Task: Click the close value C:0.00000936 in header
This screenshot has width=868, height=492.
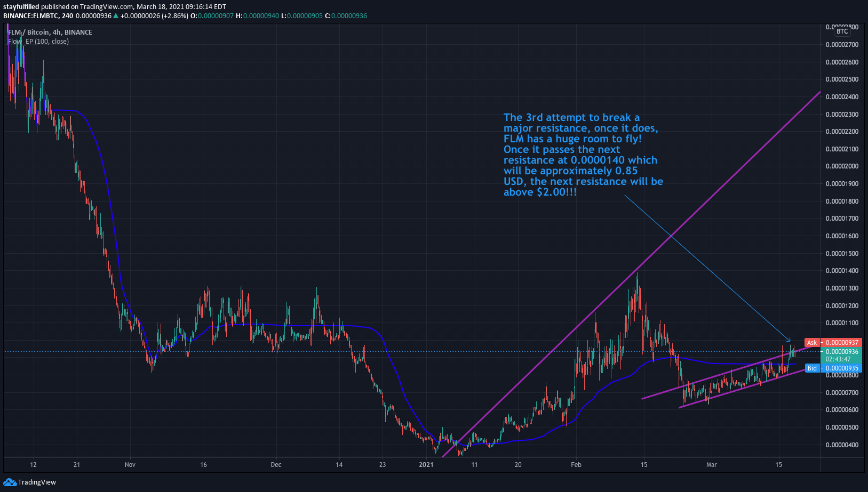Action: coord(346,16)
